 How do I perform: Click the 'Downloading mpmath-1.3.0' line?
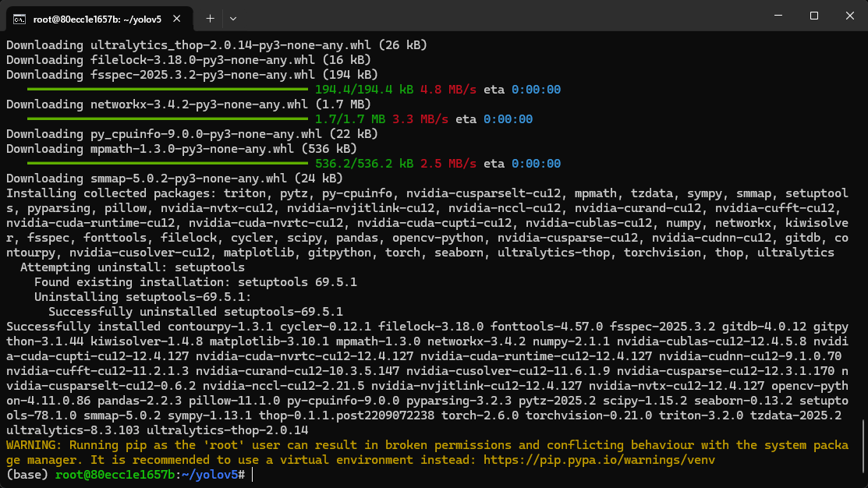182,149
